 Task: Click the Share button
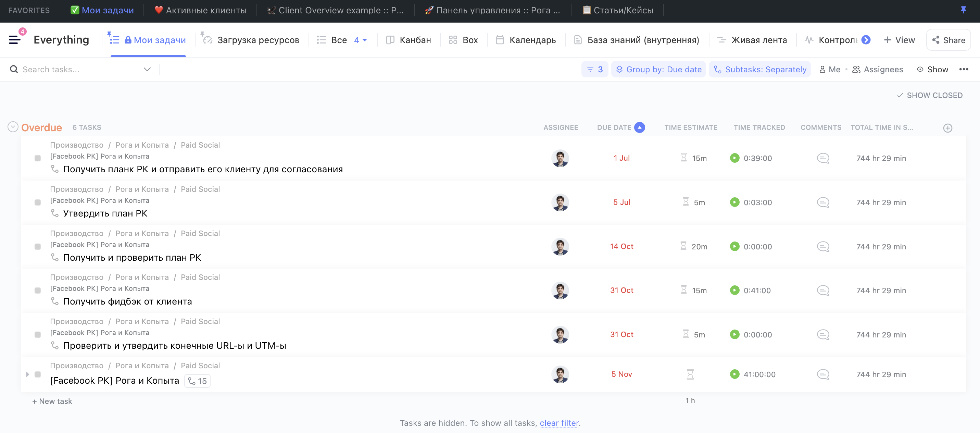click(948, 40)
